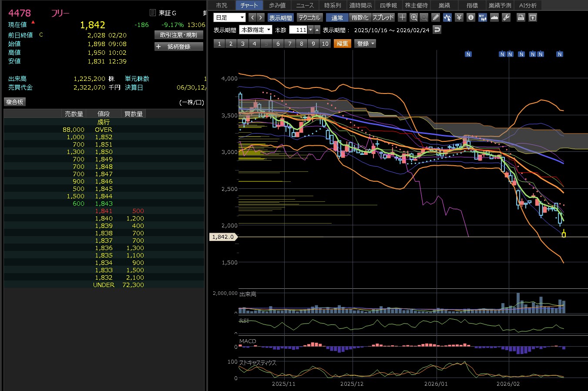This screenshot has height=391, width=588.
Task: Open the 登録 dropdown menu
Action: point(366,43)
